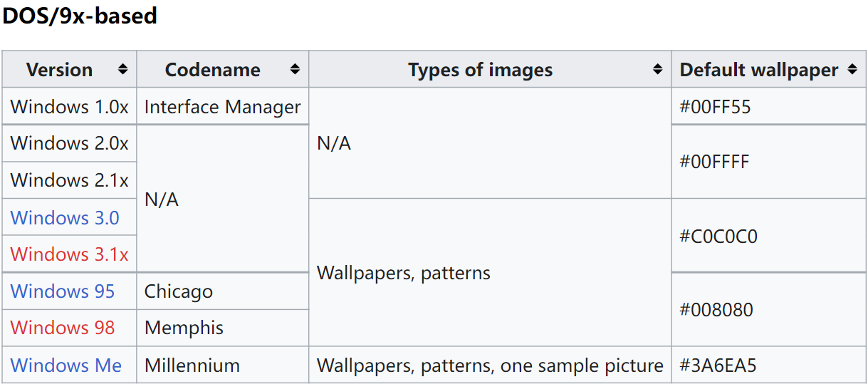Click the Version column header text

59,70
